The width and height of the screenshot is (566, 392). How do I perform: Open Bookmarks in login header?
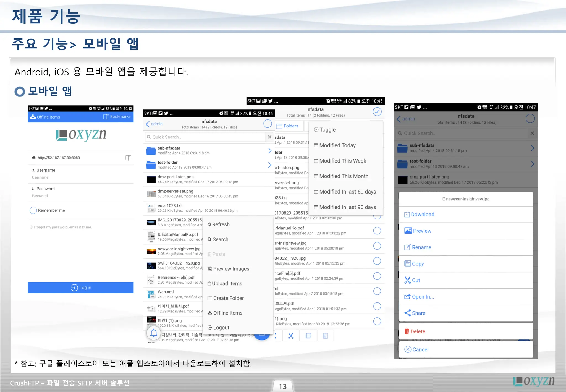coord(117,117)
